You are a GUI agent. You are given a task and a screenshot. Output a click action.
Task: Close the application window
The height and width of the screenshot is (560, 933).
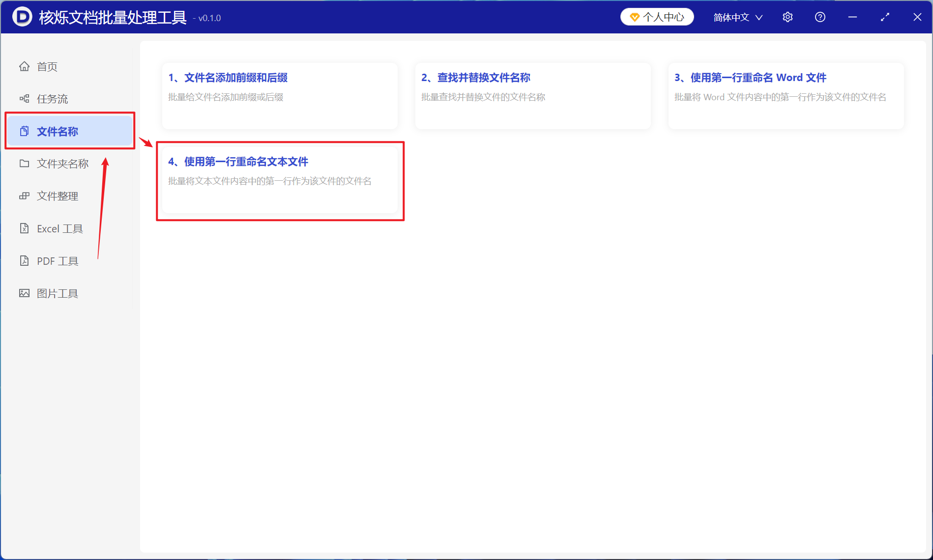[x=917, y=17]
